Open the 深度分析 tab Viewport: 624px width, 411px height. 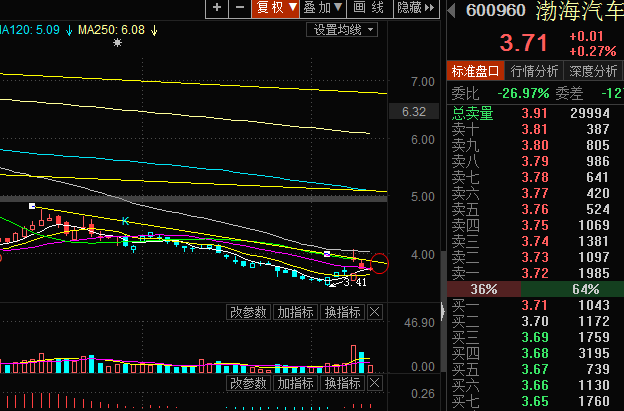coord(594,72)
